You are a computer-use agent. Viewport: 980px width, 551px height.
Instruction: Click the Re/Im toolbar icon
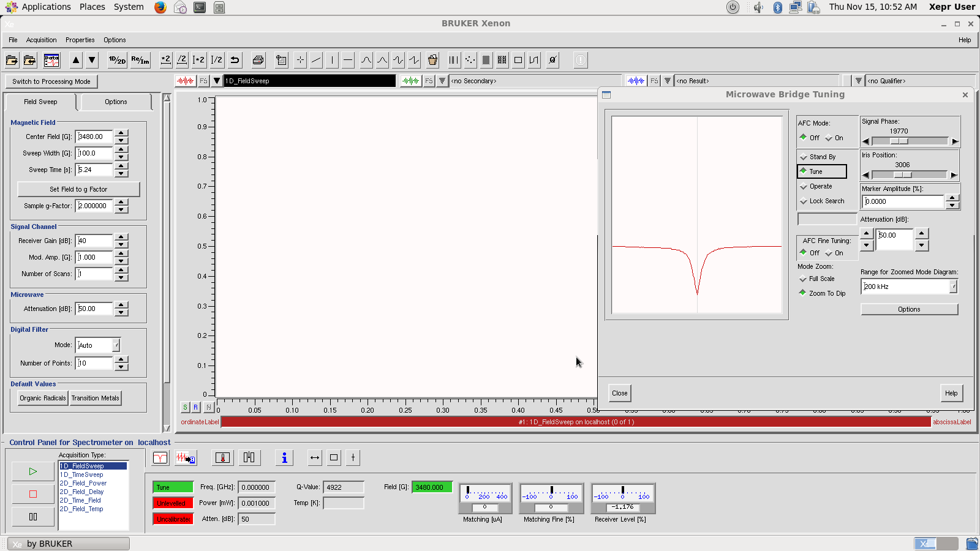[140, 60]
